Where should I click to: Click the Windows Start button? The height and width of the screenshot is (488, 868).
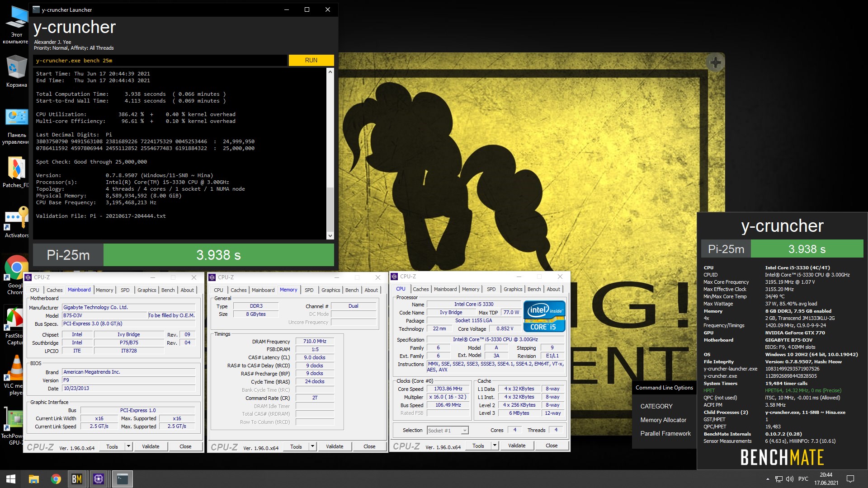coord(11,479)
